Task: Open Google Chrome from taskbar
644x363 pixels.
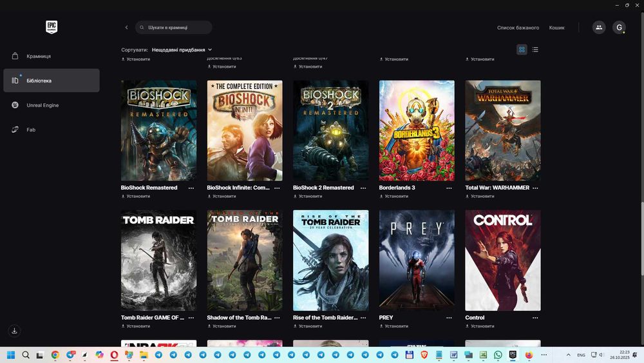Action: coord(55,355)
